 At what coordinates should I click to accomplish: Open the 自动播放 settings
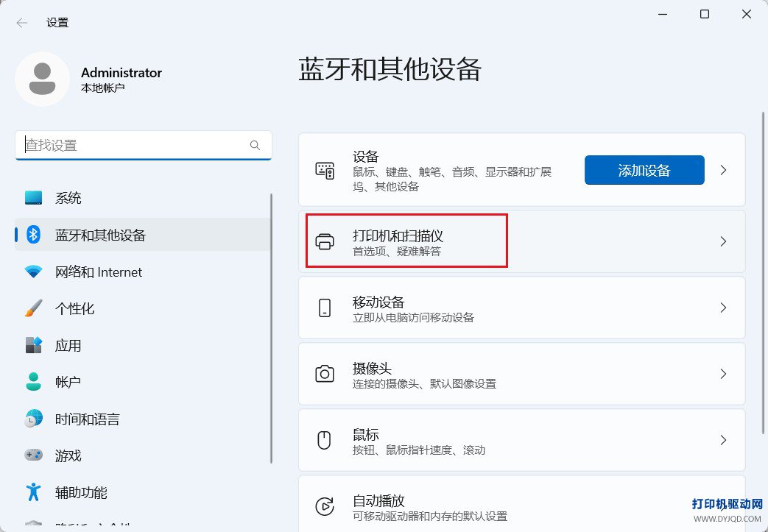[x=521, y=503]
